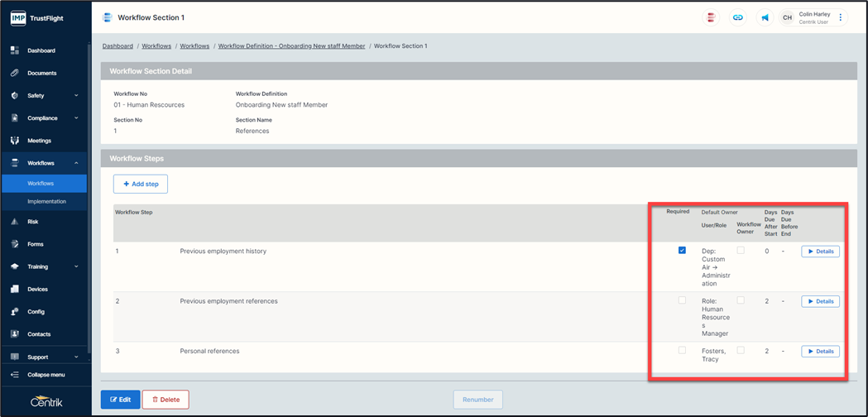Open Details for Previous employment history step

point(820,252)
